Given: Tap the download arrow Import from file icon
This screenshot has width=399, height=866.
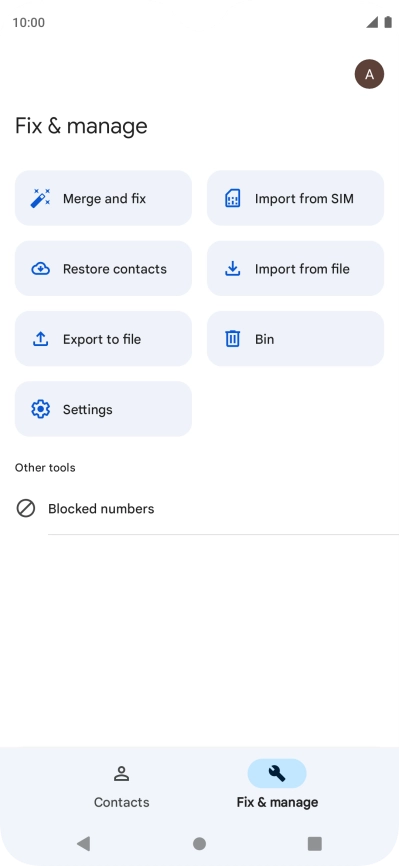Looking at the screenshot, I should pos(233,269).
